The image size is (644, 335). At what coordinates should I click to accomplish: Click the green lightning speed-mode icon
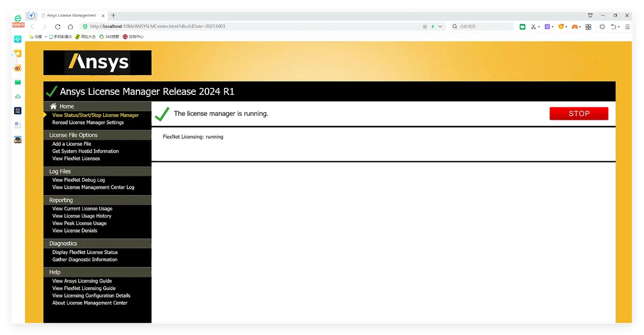[x=433, y=26]
